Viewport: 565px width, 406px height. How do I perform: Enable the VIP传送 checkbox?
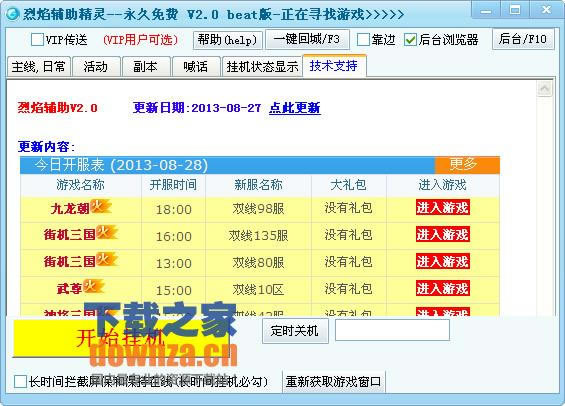[x=37, y=40]
